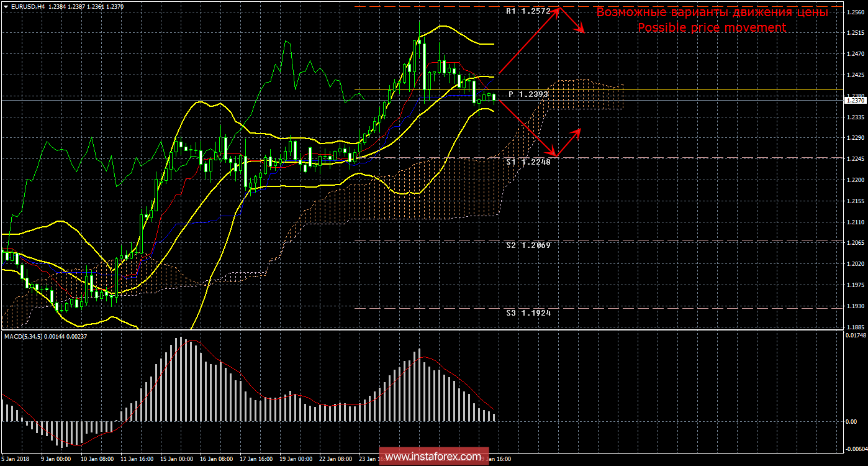Select the S3 1.1924 support label

click(528, 313)
